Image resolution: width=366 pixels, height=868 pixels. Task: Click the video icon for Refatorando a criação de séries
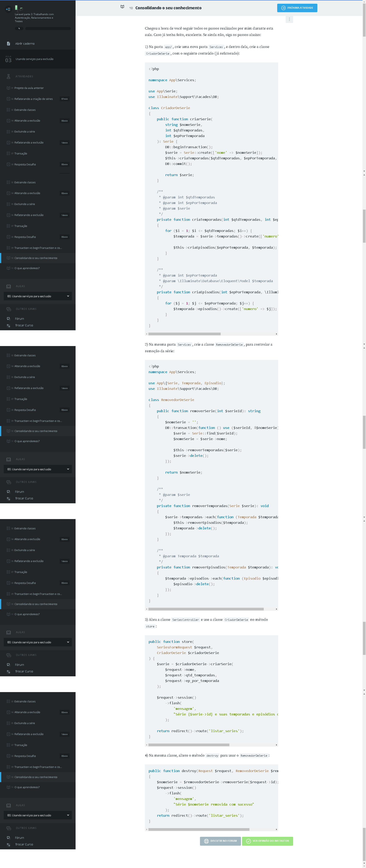[x=8, y=99]
